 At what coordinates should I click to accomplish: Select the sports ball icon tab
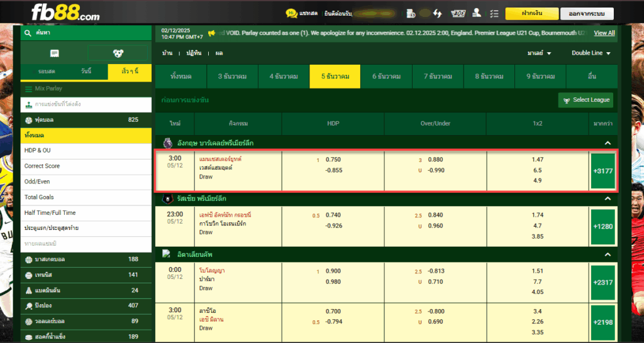point(118,53)
